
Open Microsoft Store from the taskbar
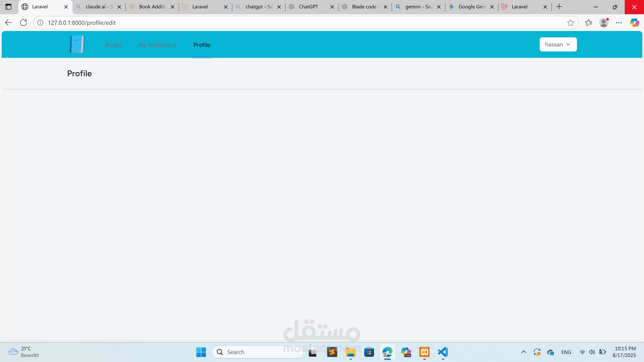[369, 352]
